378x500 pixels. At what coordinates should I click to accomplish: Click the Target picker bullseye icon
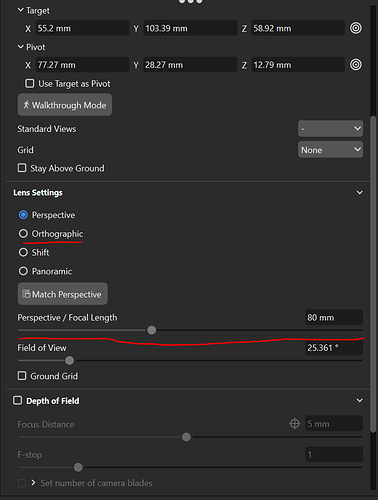pyautogui.click(x=356, y=28)
